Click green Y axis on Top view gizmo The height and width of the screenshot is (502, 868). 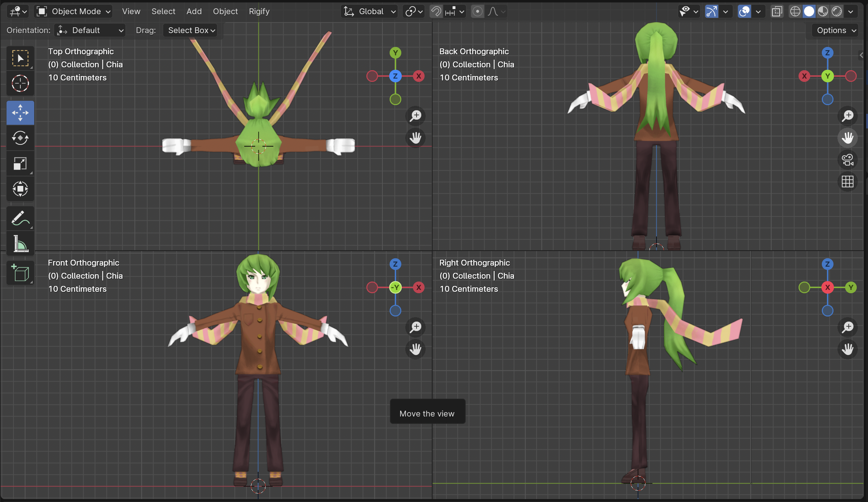(x=395, y=53)
